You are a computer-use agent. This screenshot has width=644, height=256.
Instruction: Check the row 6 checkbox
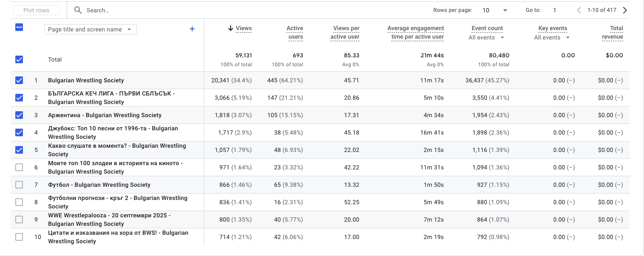(19, 167)
